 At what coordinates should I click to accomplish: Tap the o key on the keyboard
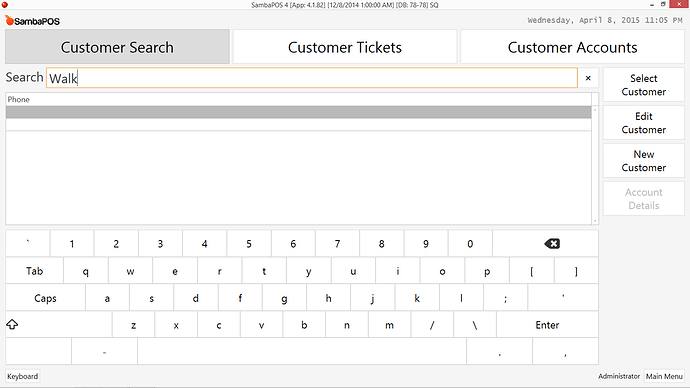tap(442, 271)
